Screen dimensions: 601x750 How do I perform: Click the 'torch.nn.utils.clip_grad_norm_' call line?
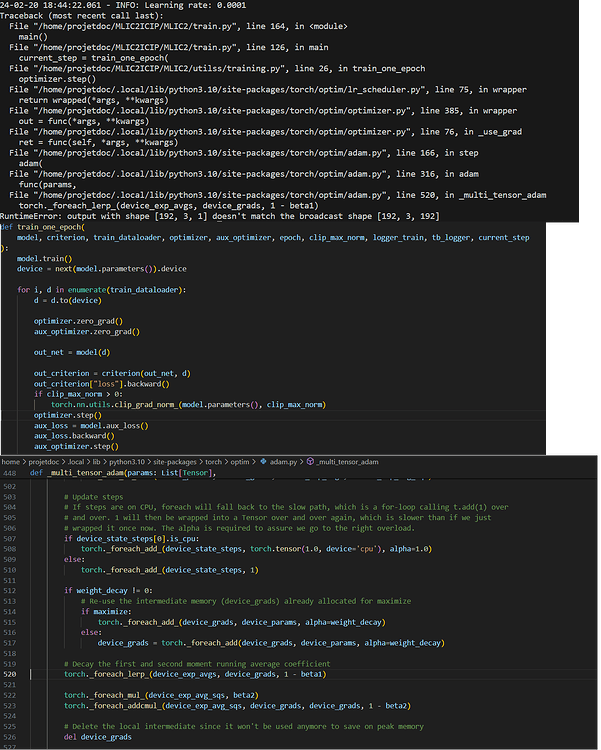coord(189,405)
